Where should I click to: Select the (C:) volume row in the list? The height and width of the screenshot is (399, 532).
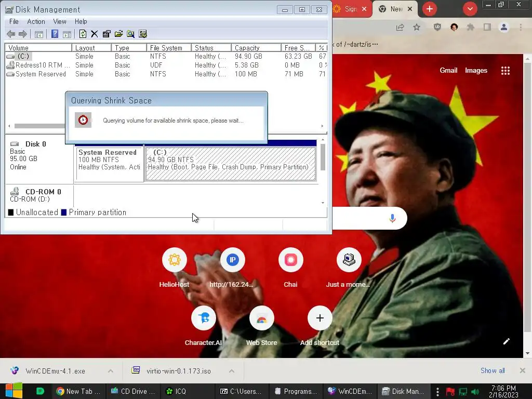click(166, 56)
